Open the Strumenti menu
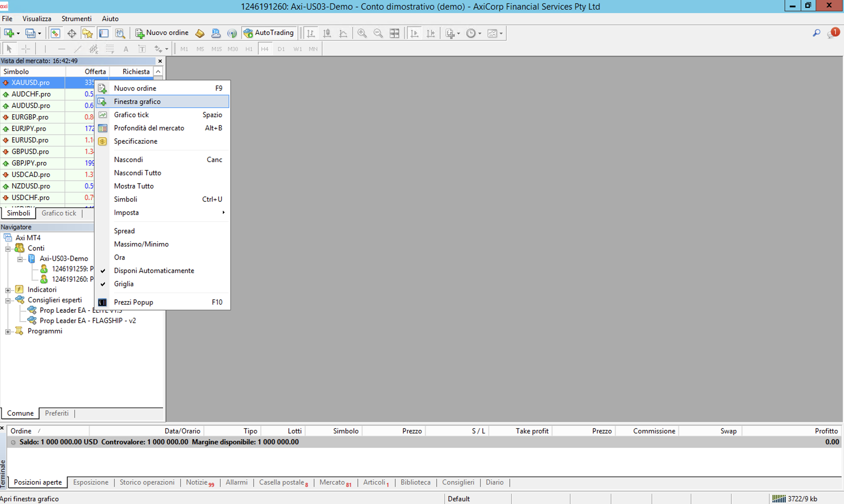The width and height of the screenshot is (844, 504). (x=76, y=19)
